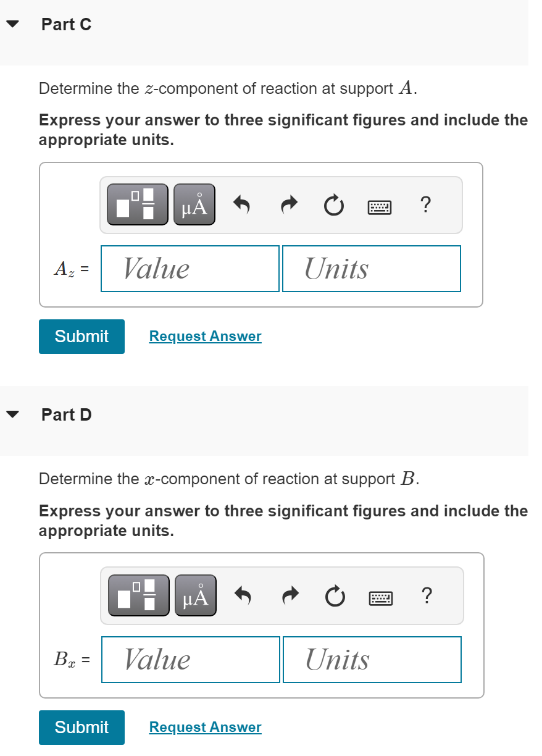The image size is (542, 756).
Task: Undo the last entry in Part C editor
Action: (x=241, y=204)
